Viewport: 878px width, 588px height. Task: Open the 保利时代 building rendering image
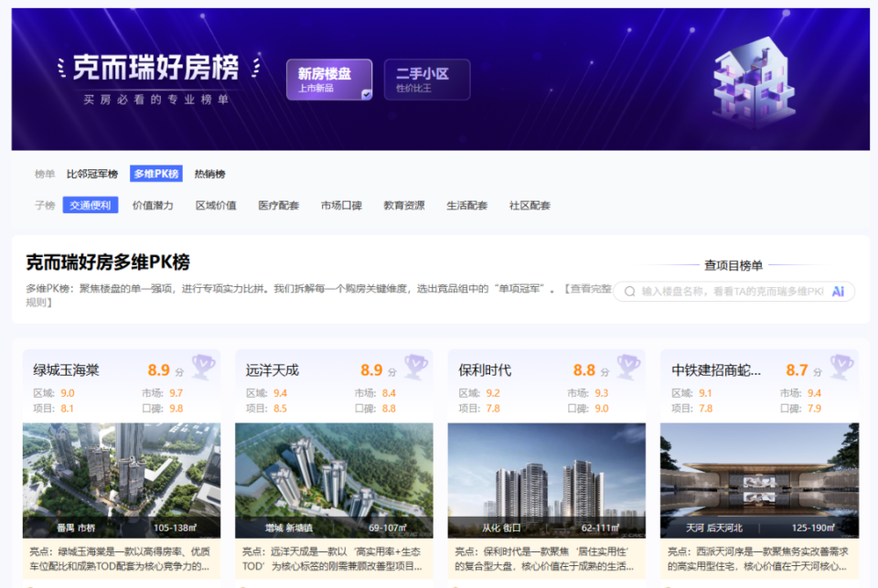point(547,480)
